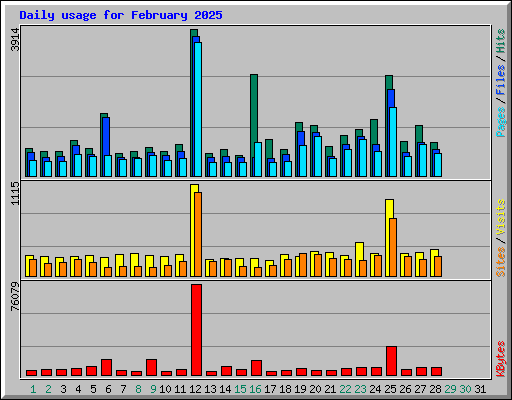Viewport: 512px width, 400px height.
Task: Click the cyan Pages bar for day 1
Action: click(33, 168)
